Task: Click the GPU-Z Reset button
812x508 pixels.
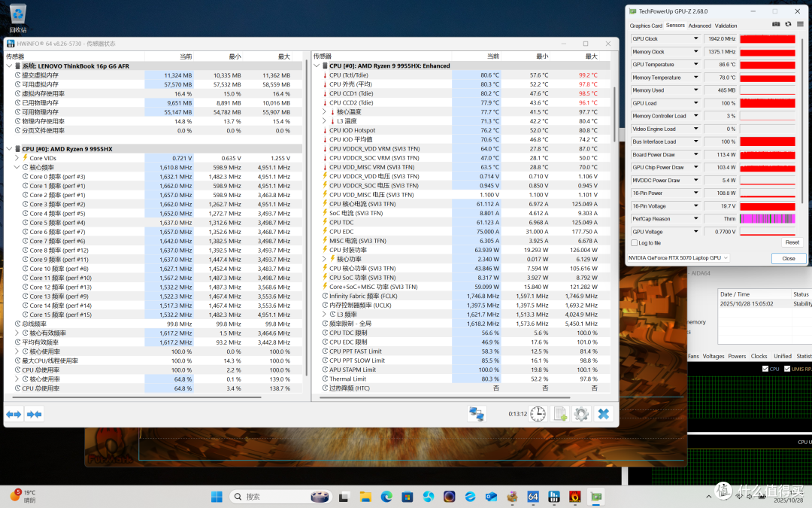Action: click(x=792, y=242)
